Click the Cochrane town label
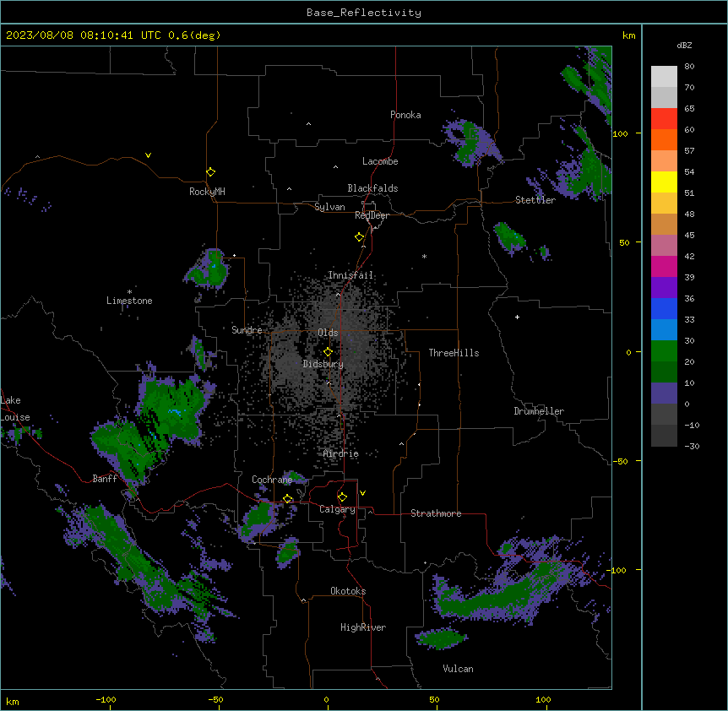728x711 pixels. pyautogui.click(x=272, y=480)
